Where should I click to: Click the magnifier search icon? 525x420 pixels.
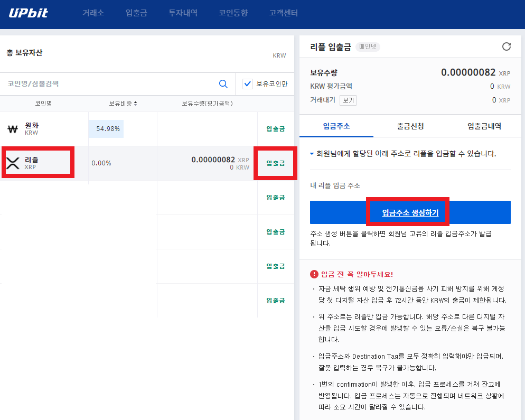click(223, 83)
